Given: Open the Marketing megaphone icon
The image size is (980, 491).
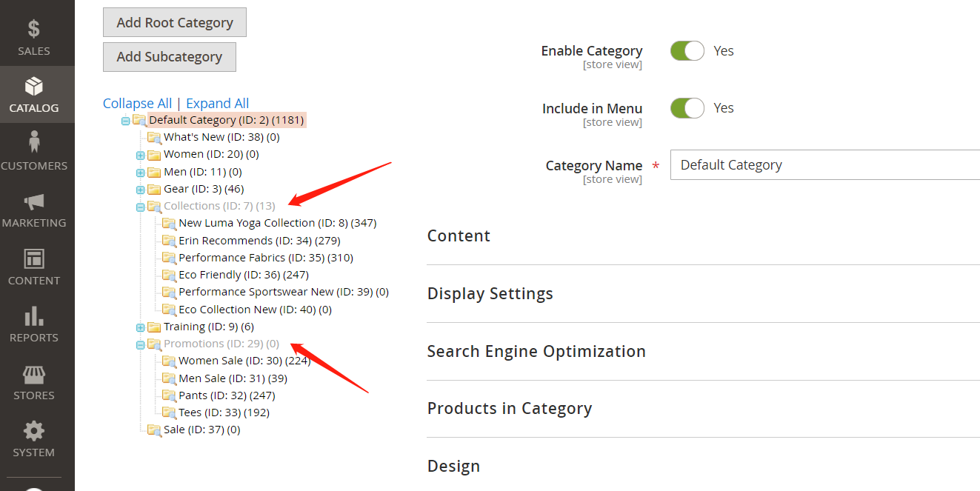Looking at the screenshot, I should coord(33,201).
